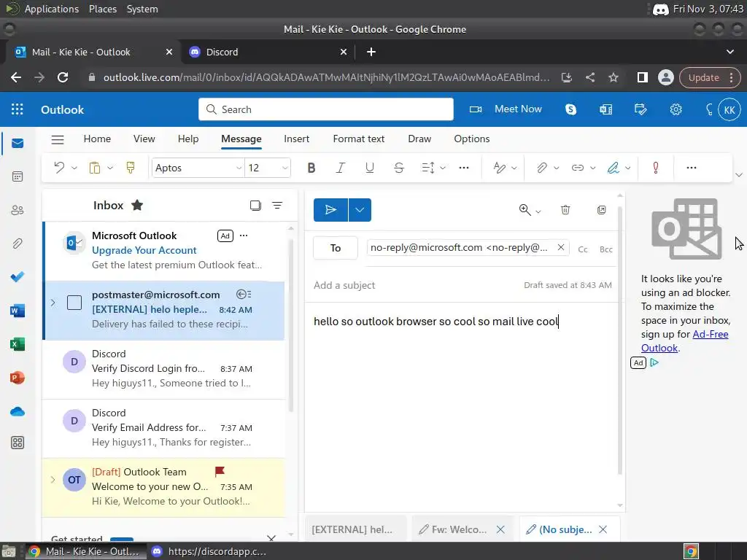Viewport: 747px width, 560px height.
Task: Check the postmaster@microsoft.com message checkbox
Action: click(x=74, y=303)
